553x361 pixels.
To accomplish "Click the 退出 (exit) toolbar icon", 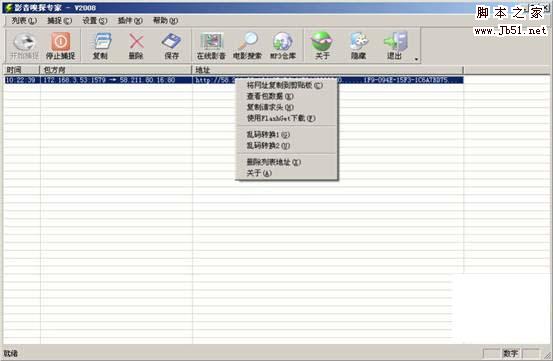I will [x=394, y=46].
